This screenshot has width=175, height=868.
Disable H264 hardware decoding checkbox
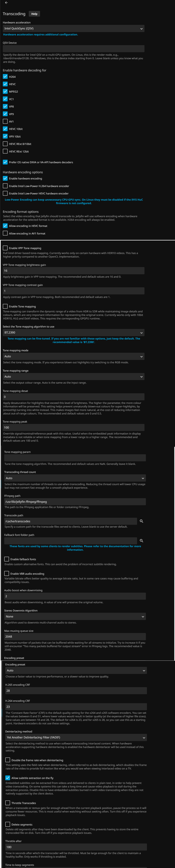pyautogui.click(x=5, y=77)
